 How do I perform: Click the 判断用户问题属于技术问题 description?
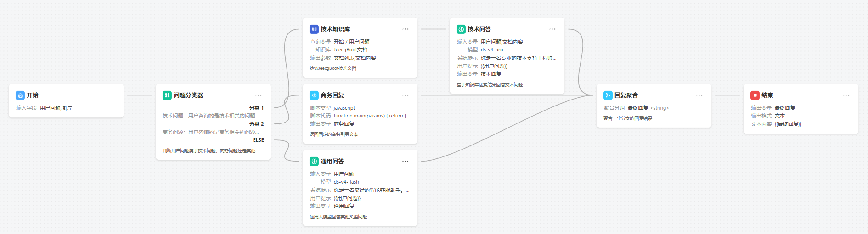(209, 150)
